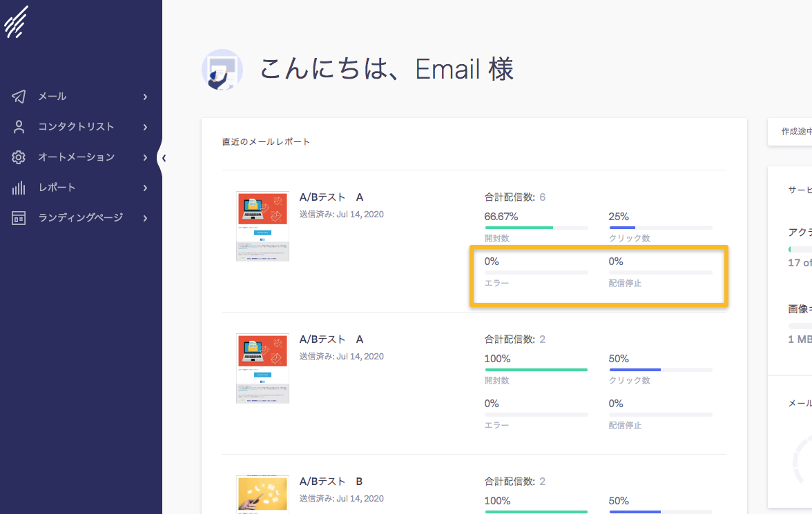Expand the コンタクトリスト submenu chevron

point(145,127)
